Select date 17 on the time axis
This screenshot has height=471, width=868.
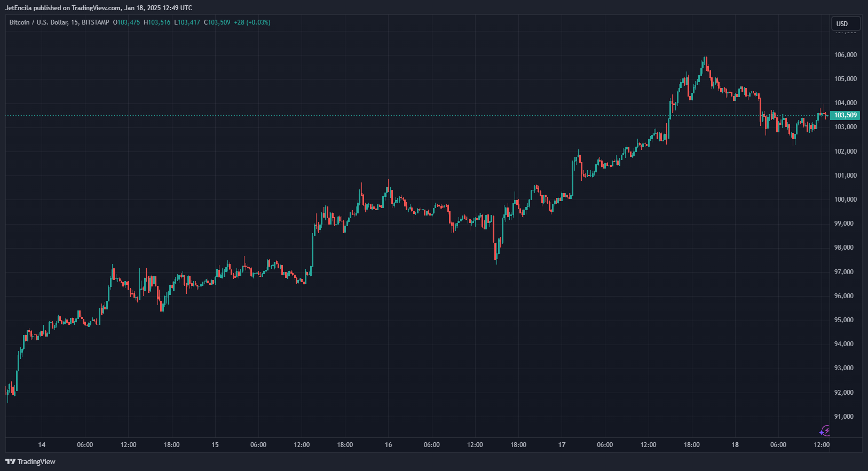tap(562, 445)
